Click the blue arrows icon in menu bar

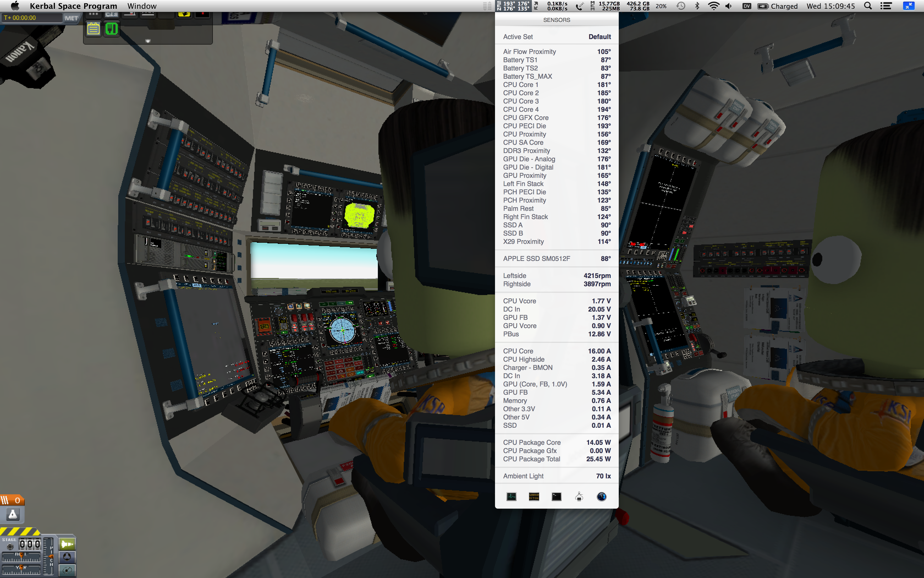[909, 6]
